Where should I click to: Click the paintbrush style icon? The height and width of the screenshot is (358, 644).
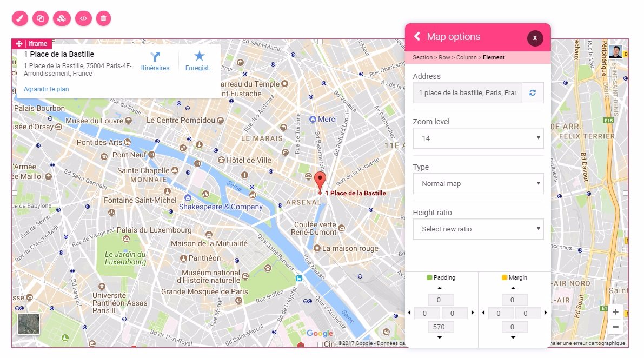19,18
